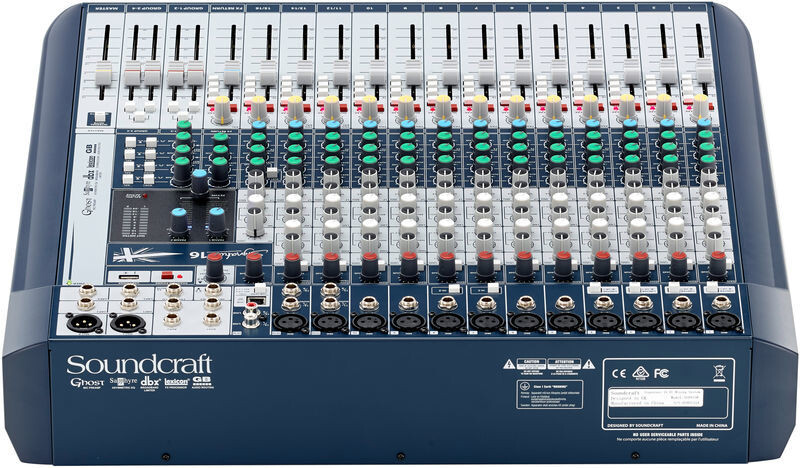The height and width of the screenshot is (468, 800).
Task: Move the MASTER fader with yellow stripe
Action: coord(104,75)
